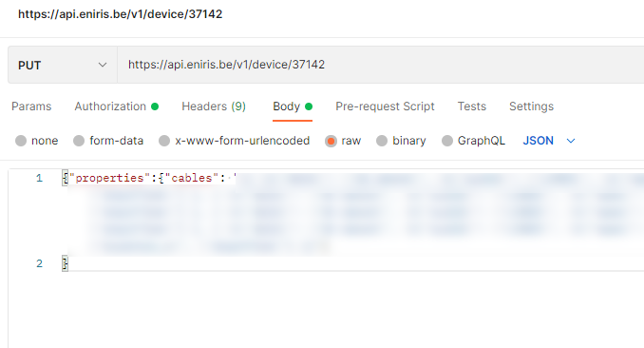Click the "properties" key in the editor
This screenshot has width=644, height=348.
point(109,178)
